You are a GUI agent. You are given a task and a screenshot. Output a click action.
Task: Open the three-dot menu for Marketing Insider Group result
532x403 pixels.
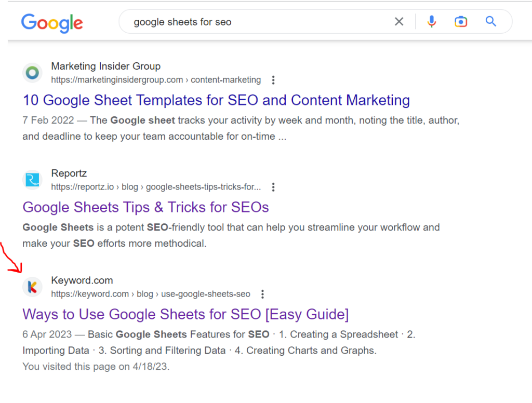click(273, 80)
